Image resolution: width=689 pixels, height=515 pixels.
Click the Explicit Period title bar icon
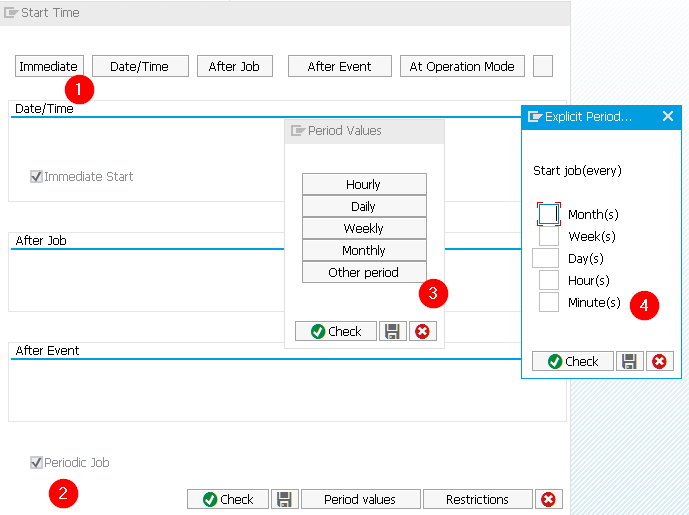535,116
